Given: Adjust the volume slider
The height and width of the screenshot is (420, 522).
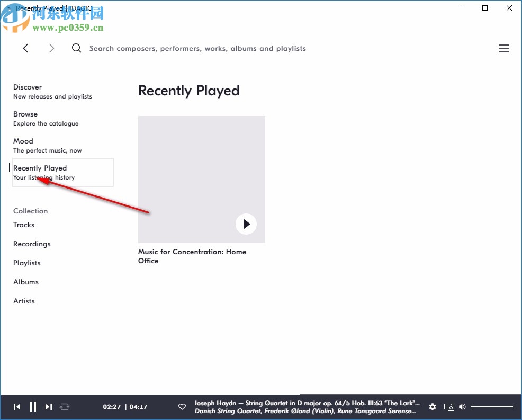Looking at the screenshot, I should pos(492,407).
